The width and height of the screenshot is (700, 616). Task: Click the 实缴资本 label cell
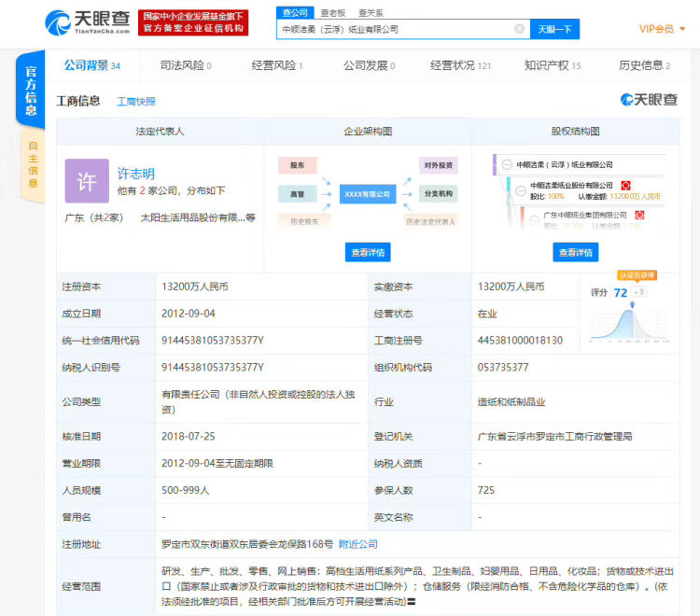click(x=420, y=287)
